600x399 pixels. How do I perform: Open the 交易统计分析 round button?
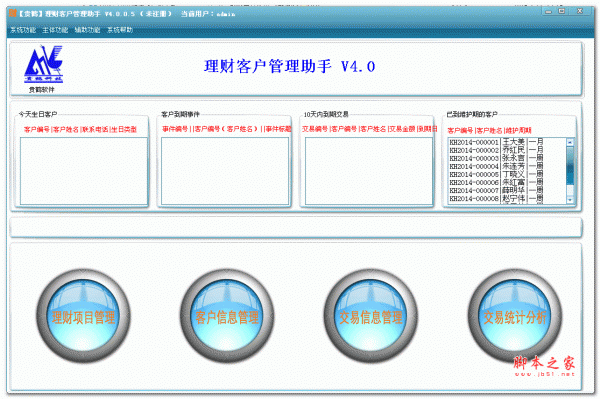(x=515, y=316)
